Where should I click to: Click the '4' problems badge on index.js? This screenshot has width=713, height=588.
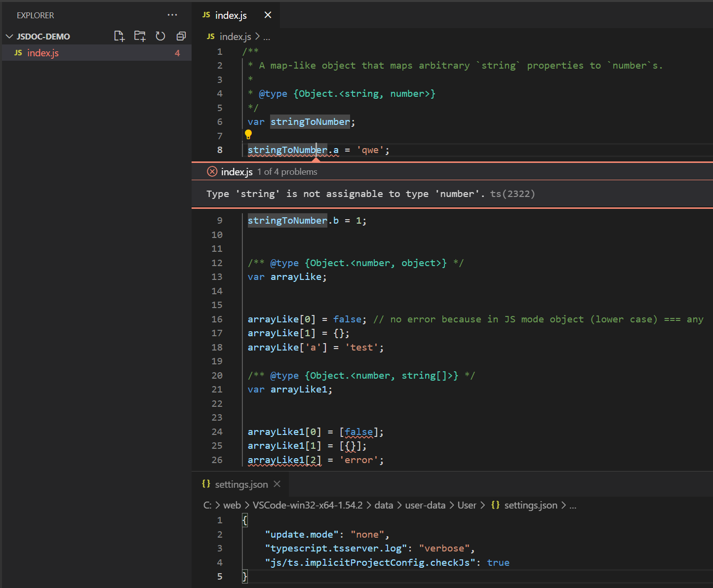[177, 52]
